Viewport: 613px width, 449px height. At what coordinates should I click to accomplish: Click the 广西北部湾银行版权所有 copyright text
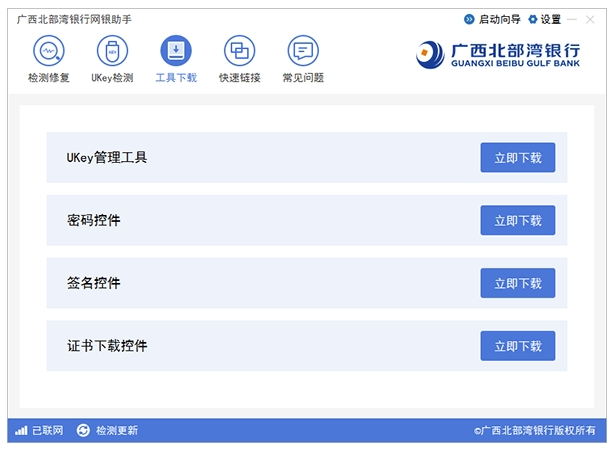[534, 431]
